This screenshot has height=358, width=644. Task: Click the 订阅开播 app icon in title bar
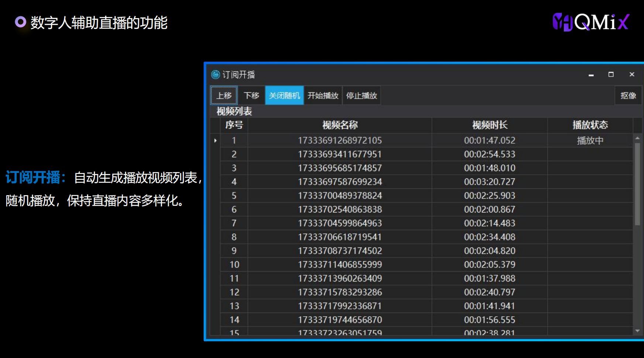pos(215,75)
